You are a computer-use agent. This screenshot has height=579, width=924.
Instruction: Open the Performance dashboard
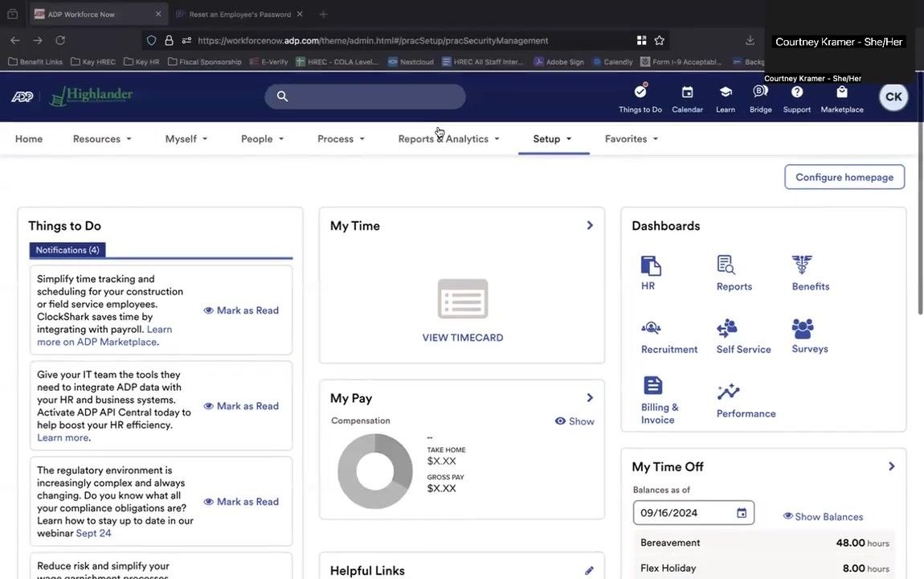click(x=746, y=401)
